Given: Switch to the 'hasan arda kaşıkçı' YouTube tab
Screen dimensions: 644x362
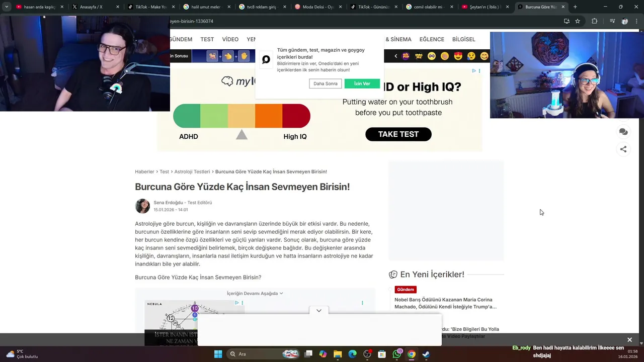Looking at the screenshot, I should 40,7.
